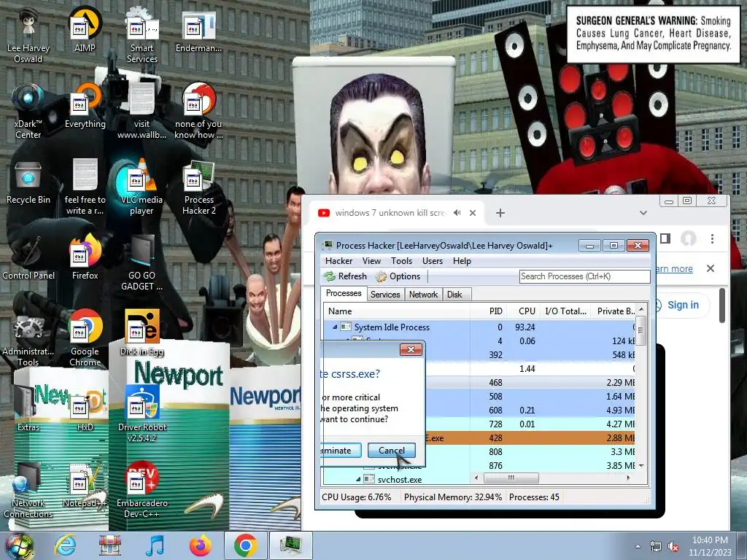
Task: Open the 'visit www.wallb...' text file icon
Action: 142,112
